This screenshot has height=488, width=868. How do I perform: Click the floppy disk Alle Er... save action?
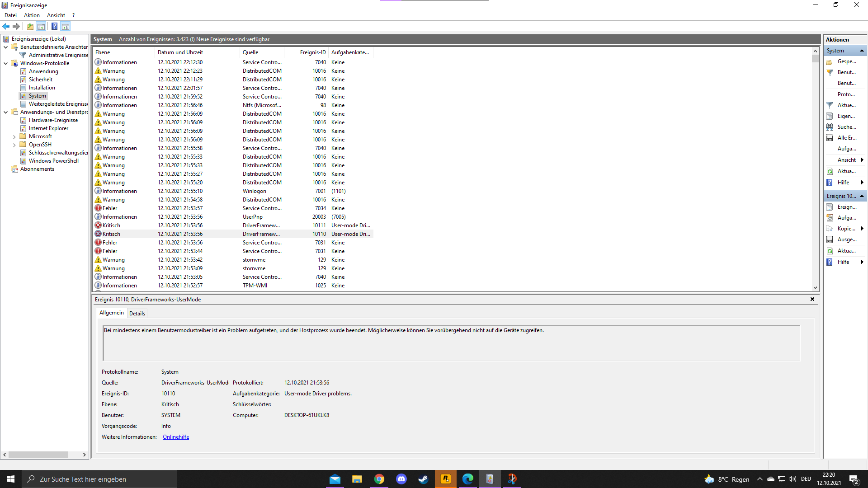tap(830, 138)
